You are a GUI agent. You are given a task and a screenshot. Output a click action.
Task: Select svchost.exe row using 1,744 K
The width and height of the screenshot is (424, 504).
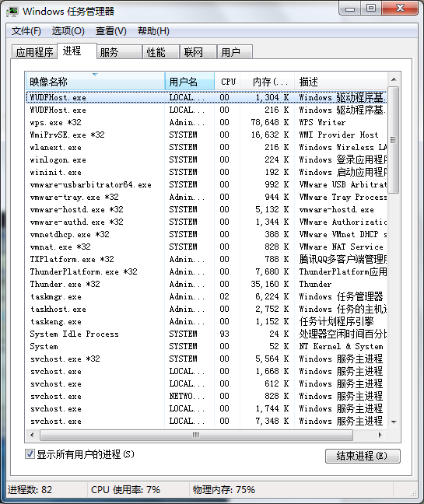(206, 408)
